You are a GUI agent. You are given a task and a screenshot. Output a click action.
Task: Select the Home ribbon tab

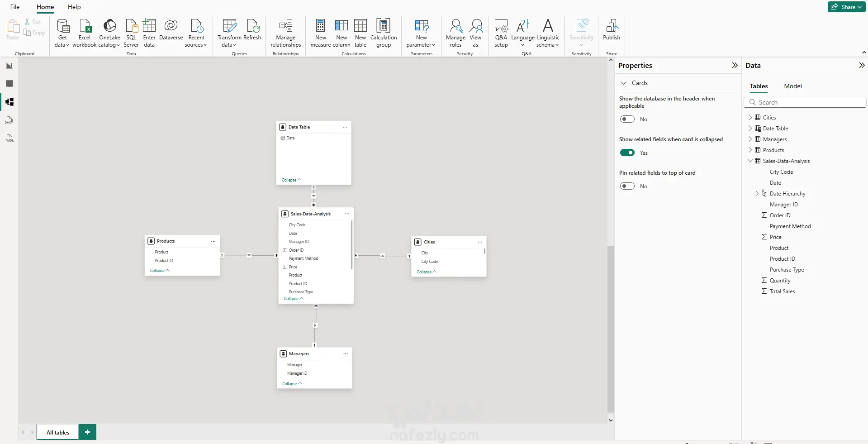[x=45, y=7]
